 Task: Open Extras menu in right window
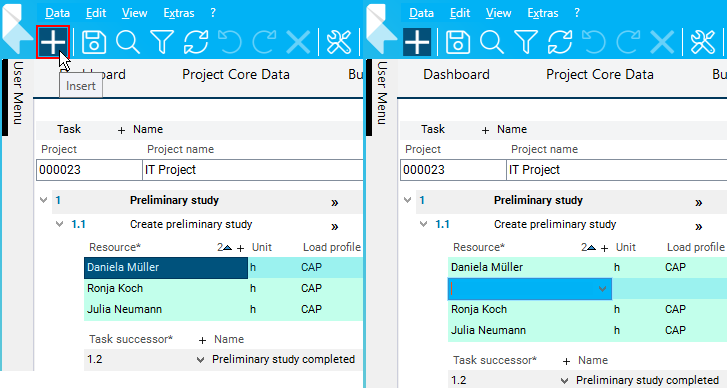coord(543,13)
